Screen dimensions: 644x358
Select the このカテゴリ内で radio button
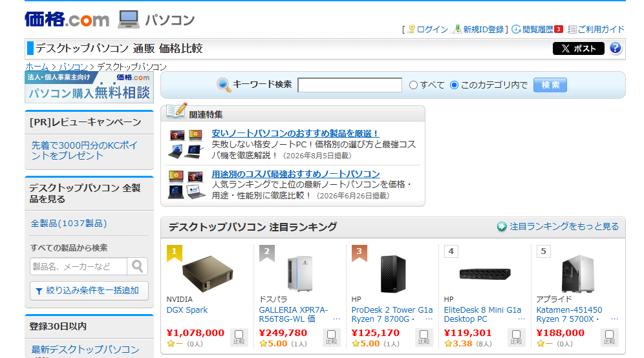[x=454, y=85]
